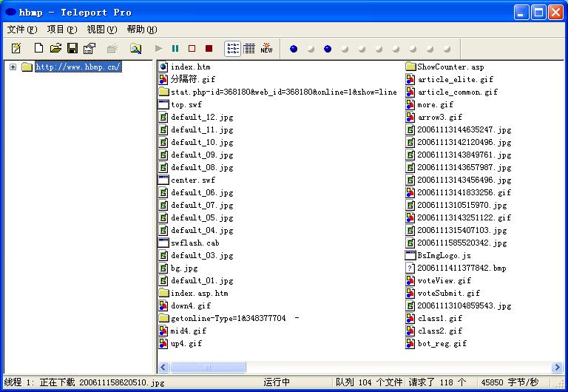The width and height of the screenshot is (568, 392).
Task: Toggle the NEW files filter icon
Action: (266, 49)
